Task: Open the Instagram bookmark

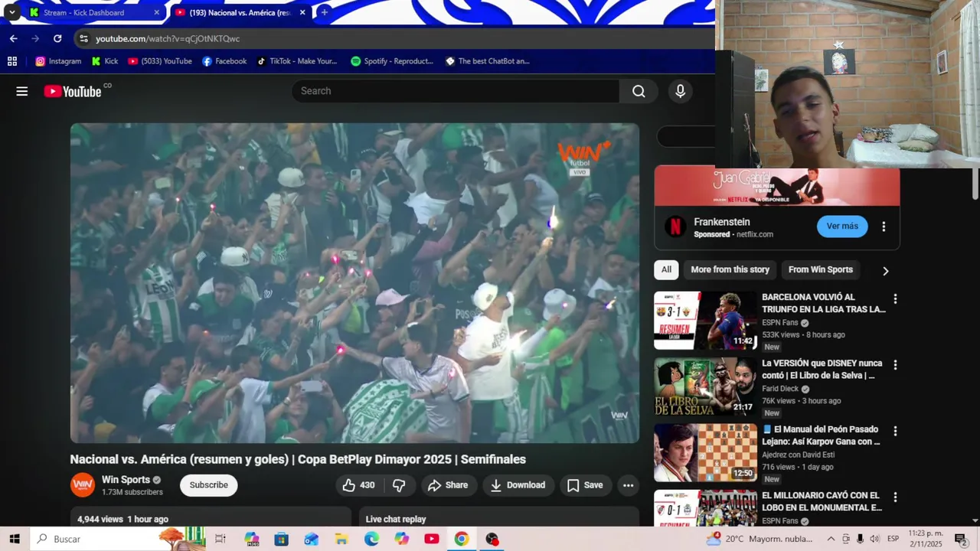Action: click(58, 61)
